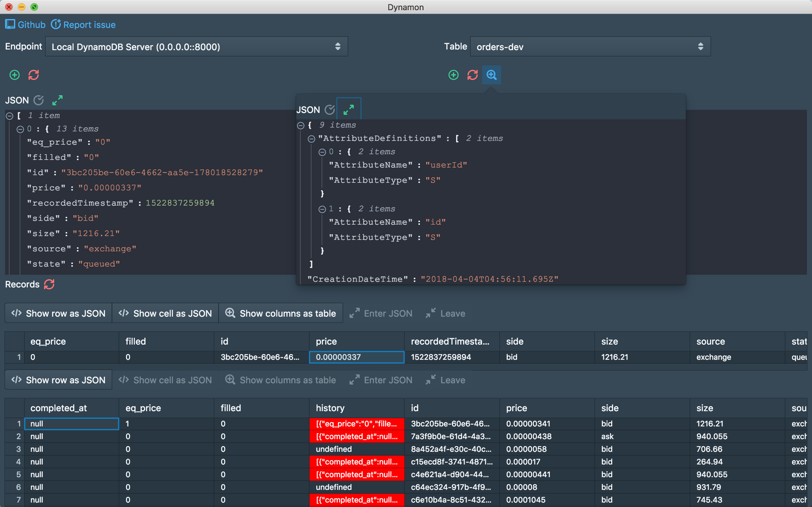This screenshot has width=812, height=507.
Task: Select the size cell 264.94
Action: [737, 462]
